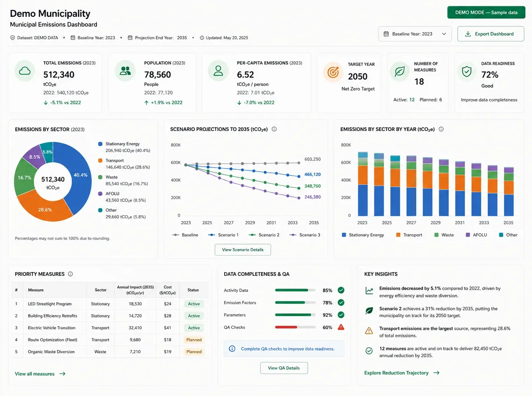Open the Baseline Year: 2023 dropdown
This screenshot has height=396, width=532.
[x=415, y=34]
